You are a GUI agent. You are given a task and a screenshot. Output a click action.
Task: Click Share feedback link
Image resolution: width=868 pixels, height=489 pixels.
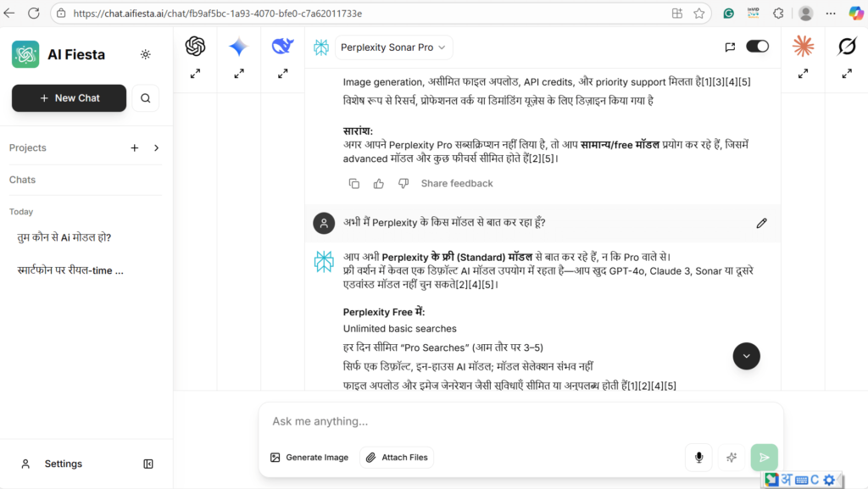coord(457,184)
